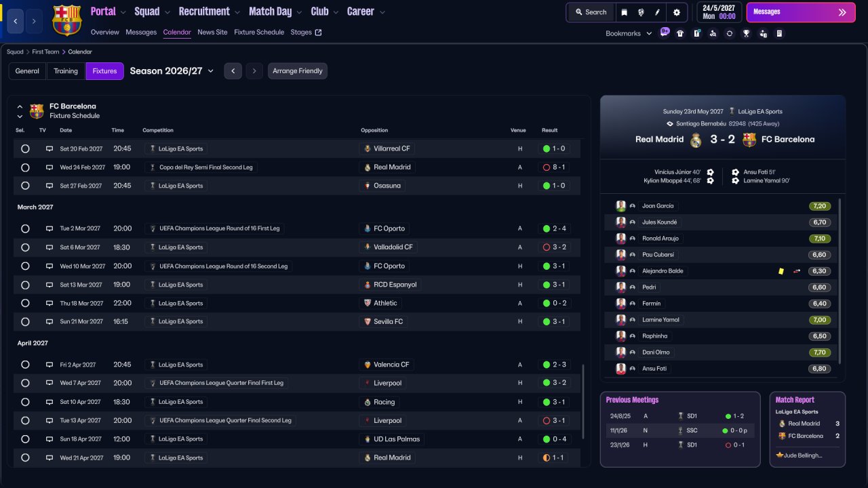Expand the Squad menu chevron
The width and height of the screenshot is (868, 488).
(x=167, y=12)
